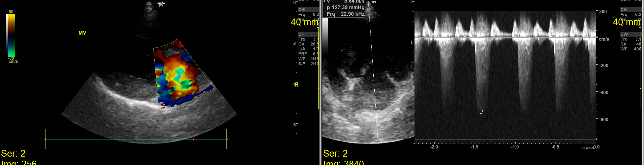This screenshot has height=165, width=644.
Task: Click the CF 'Gn 20.5' gain value
Action: 308,44
